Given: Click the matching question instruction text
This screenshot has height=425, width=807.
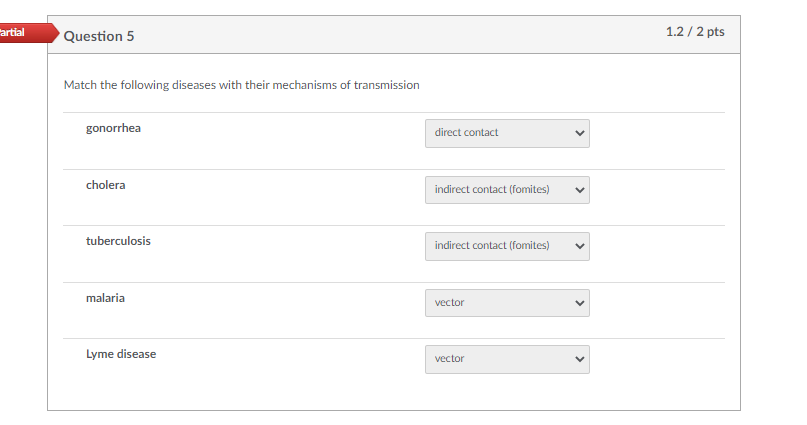Looking at the screenshot, I should (241, 85).
